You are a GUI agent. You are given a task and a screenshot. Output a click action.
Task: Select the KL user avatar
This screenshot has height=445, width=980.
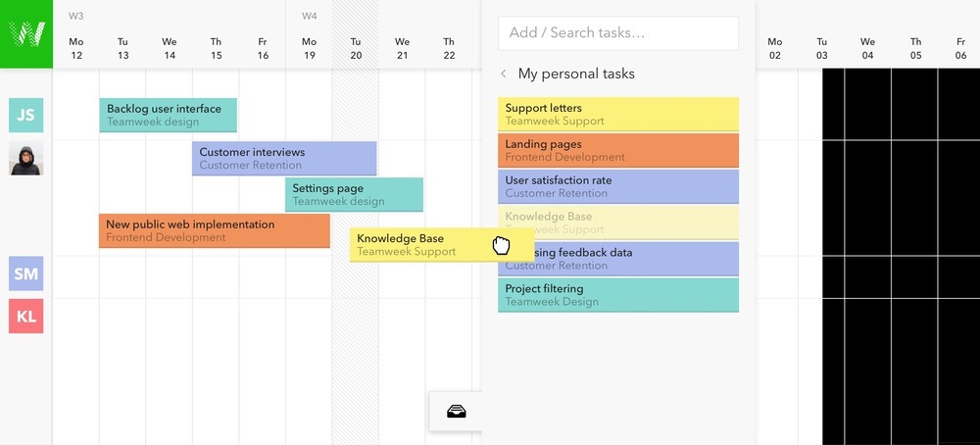click(26, 317)
